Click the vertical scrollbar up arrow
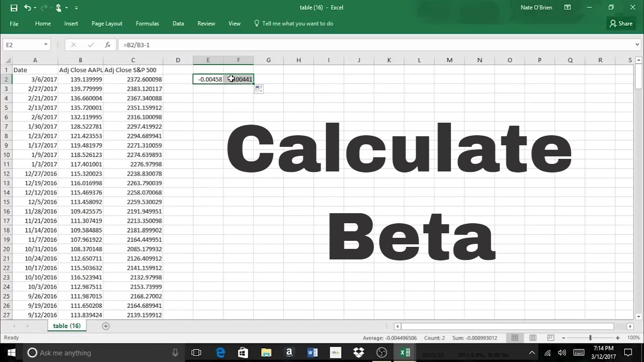This screenshot has width=644, height=362. [x=638, y=60]
